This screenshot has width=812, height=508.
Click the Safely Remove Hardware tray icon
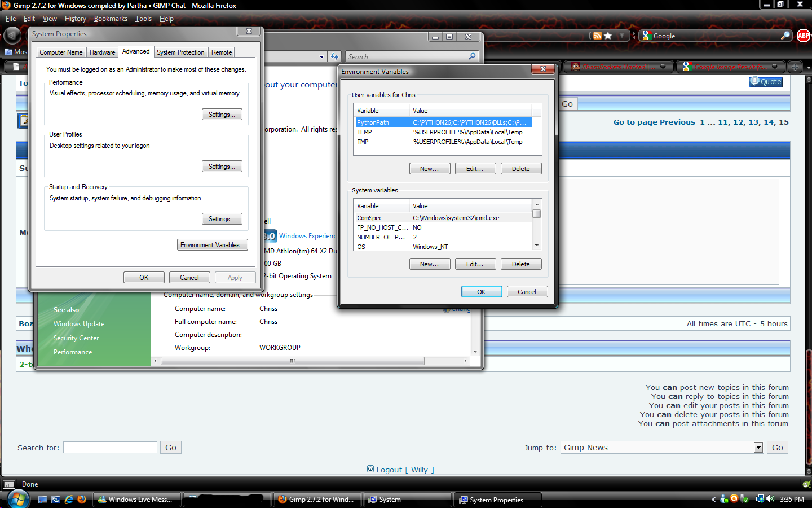(x=744, y=499)
